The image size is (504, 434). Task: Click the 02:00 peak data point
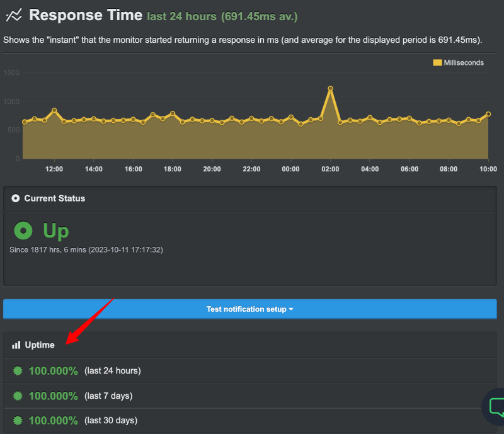pyautogui.click(x=330, y=88)
